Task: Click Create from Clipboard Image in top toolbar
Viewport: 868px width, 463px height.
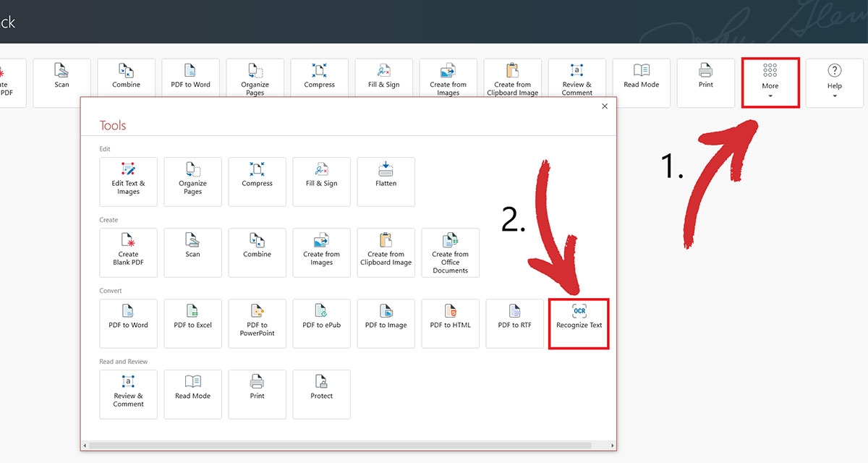Action: [512, 82]
